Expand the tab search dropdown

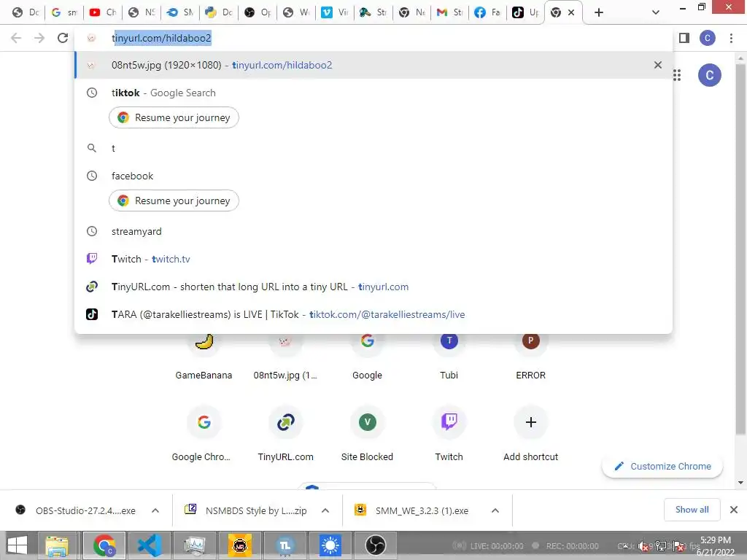(656, 12)
